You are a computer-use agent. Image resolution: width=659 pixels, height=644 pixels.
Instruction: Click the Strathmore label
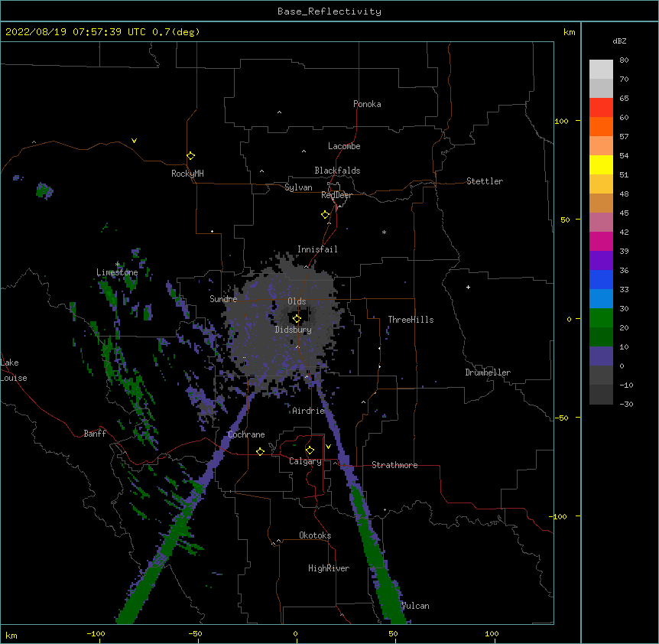[394, 465]
